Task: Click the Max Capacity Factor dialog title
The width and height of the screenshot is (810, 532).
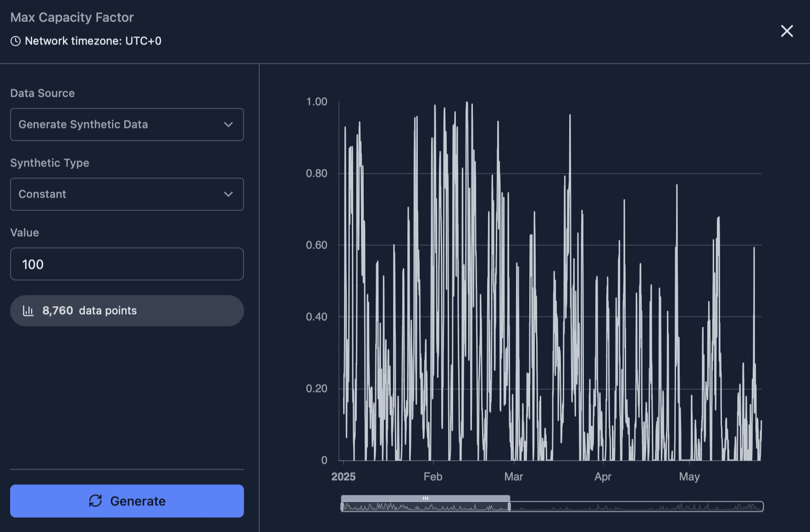Action: (x=72, y=17)
